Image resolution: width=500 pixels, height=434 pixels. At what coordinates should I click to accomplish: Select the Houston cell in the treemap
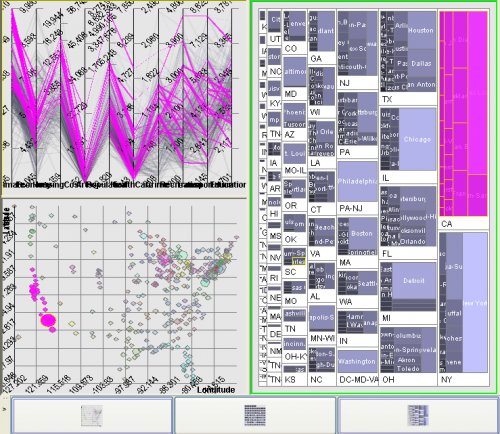(421, 30)
